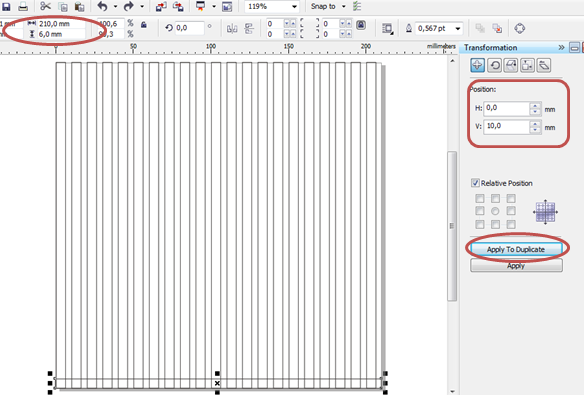
Task: Click the 210,0 mm object width field
Action: tap(61, 23)
